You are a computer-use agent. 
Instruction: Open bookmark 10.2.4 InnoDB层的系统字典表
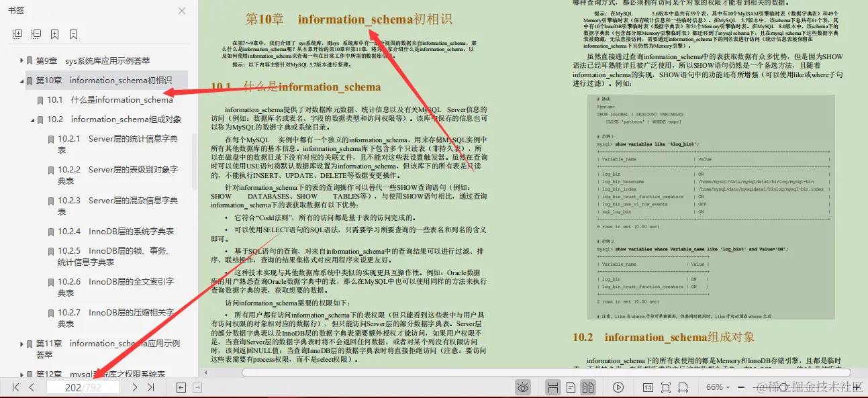tap(115, 231)
